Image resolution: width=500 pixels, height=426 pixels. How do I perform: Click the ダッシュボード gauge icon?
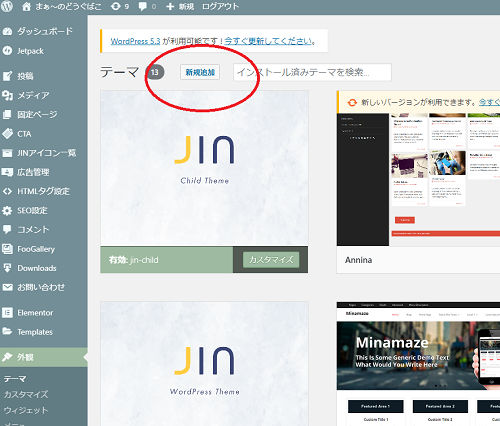point(7,31)
